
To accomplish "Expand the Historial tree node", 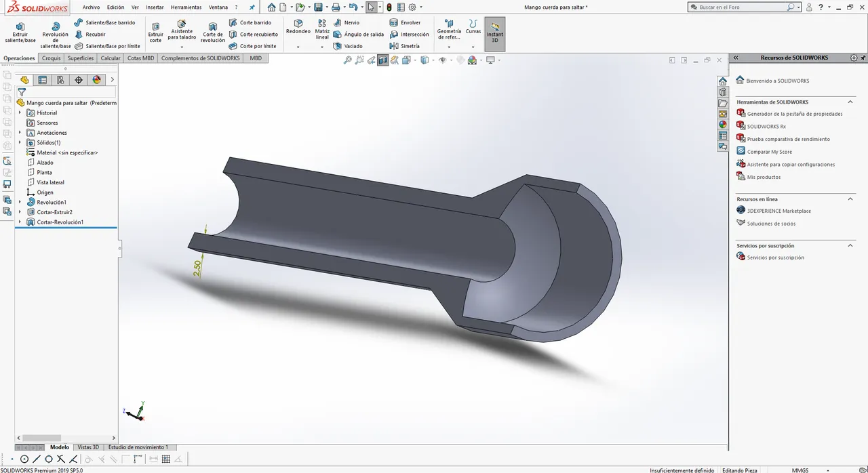I will click(20, 113).
